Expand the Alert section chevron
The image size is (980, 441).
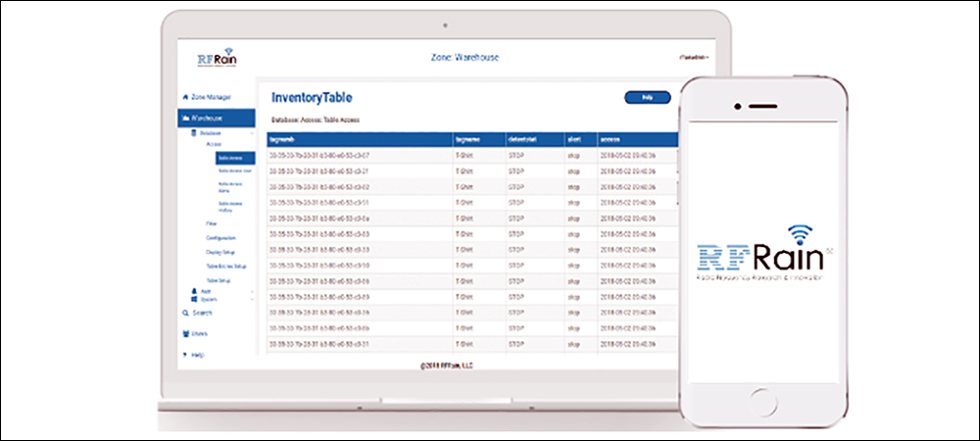[x=251, y=292]
